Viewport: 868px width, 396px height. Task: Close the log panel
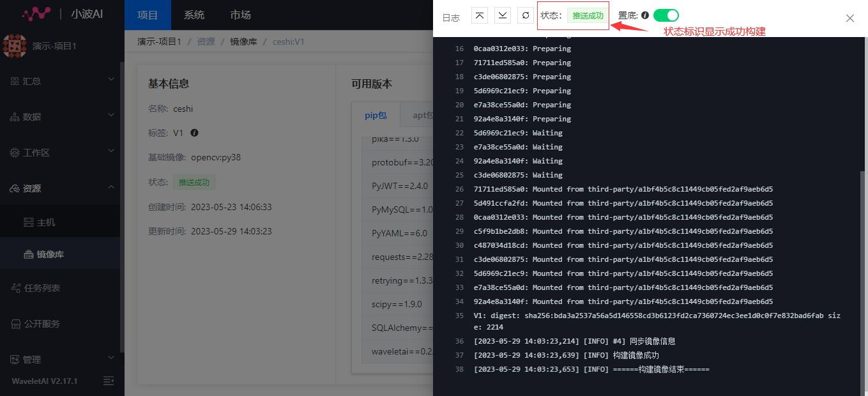coord(850,19)
